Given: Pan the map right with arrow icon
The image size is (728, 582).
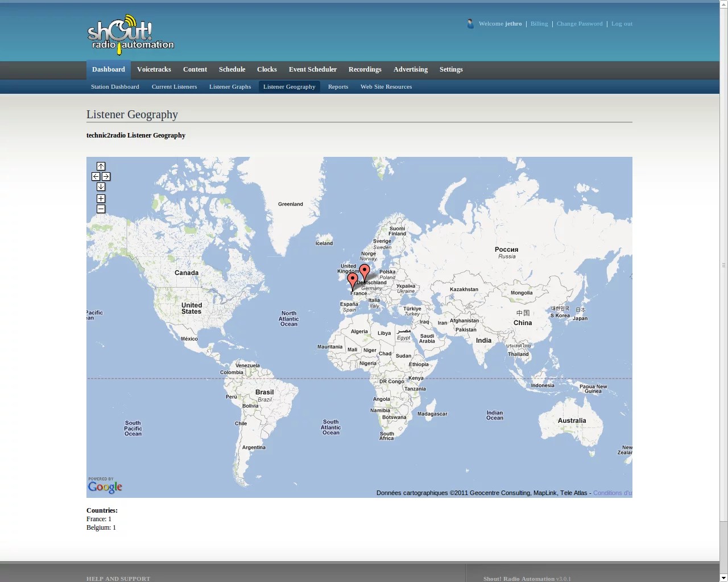Looking at the screenshot, I should (x=106, y=176).
